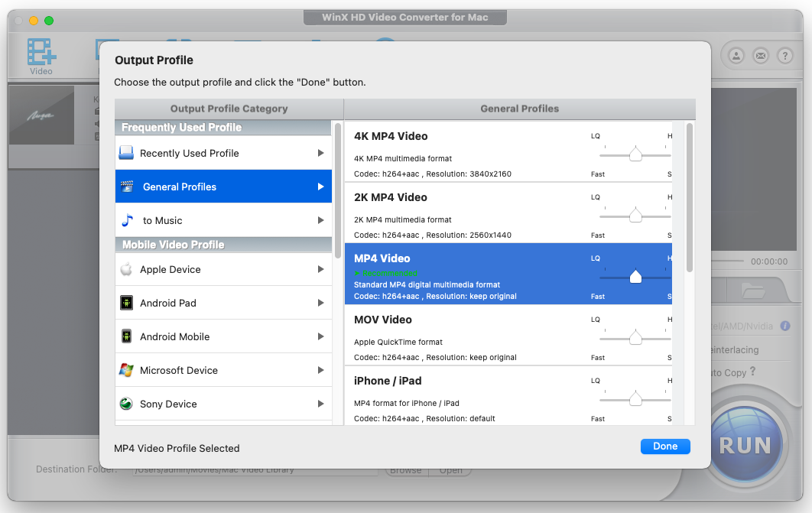The image size is (812, 513).
Task: Pick the iPhone / iPad profile
Action: point(459,396)
